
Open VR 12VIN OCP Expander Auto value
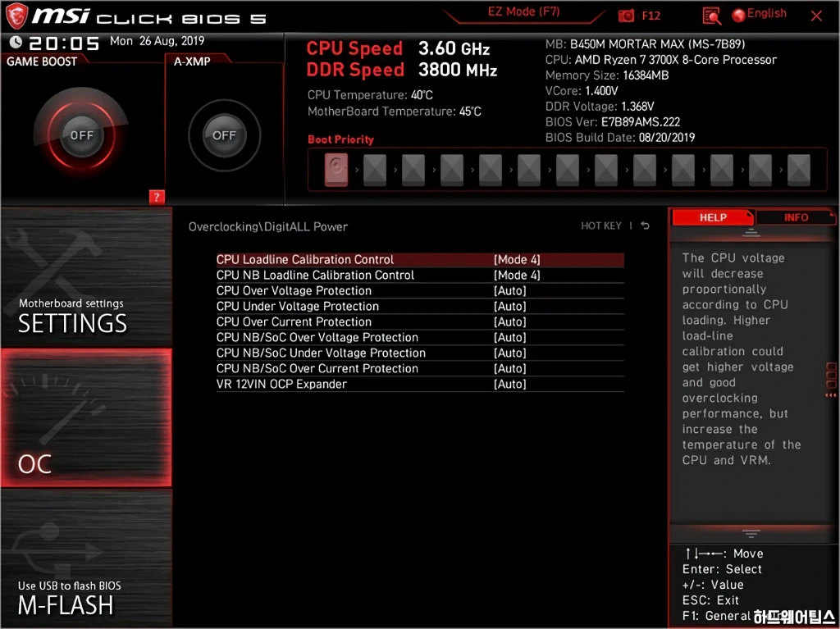(x=510, y=384)
